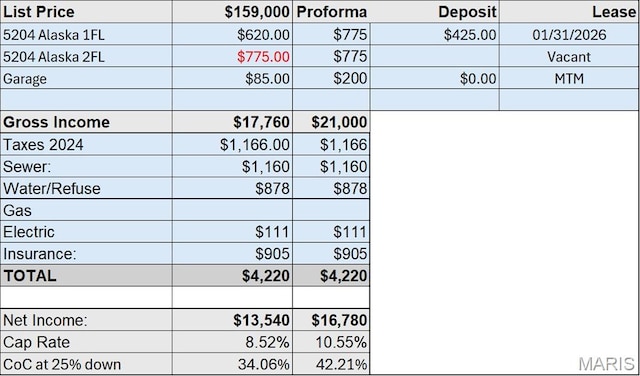Click the Gross Income $17,760 cell
640x376 pixels.
tap(232, 122)
